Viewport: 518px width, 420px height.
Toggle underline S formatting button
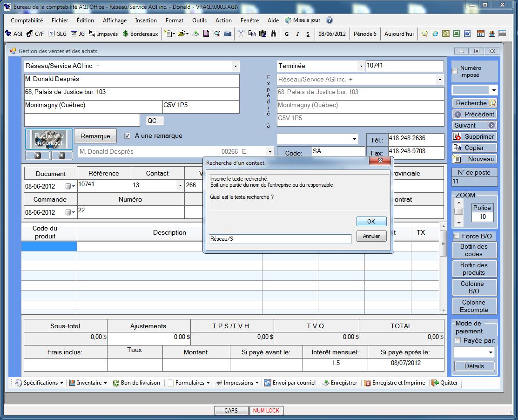(308, 34)
